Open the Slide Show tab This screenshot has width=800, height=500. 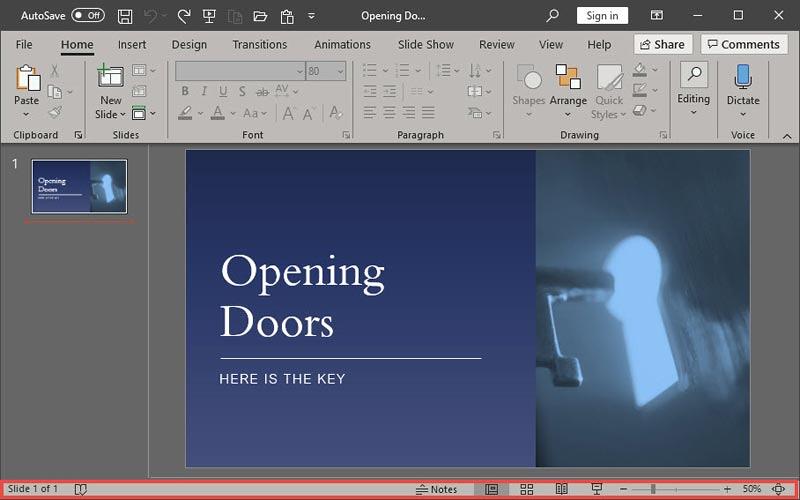tap(426, 45)
